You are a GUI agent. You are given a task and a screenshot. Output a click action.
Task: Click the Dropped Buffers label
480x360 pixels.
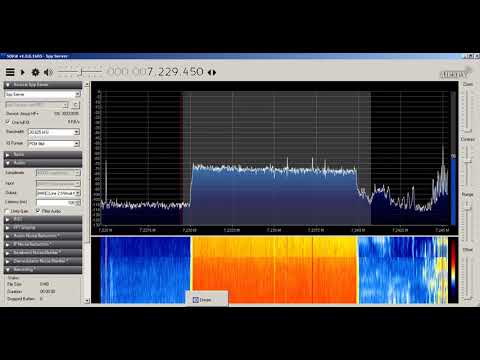tap(21, 299)
